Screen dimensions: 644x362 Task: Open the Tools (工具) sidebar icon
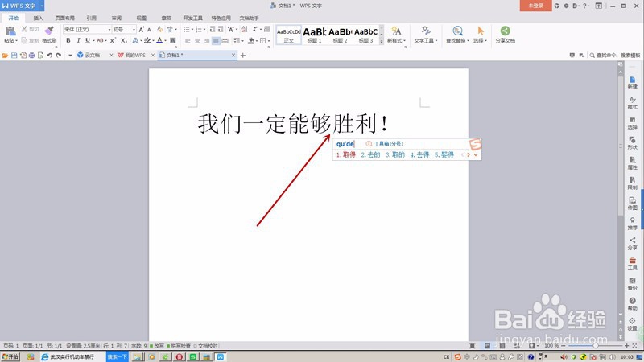click(633, 264)
